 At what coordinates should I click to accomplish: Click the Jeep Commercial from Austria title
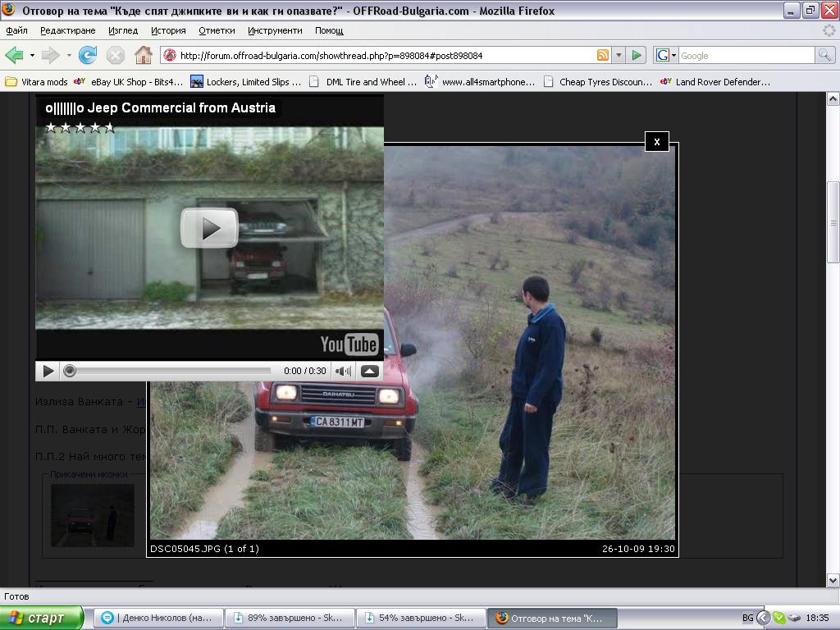[x=160, y=107]
